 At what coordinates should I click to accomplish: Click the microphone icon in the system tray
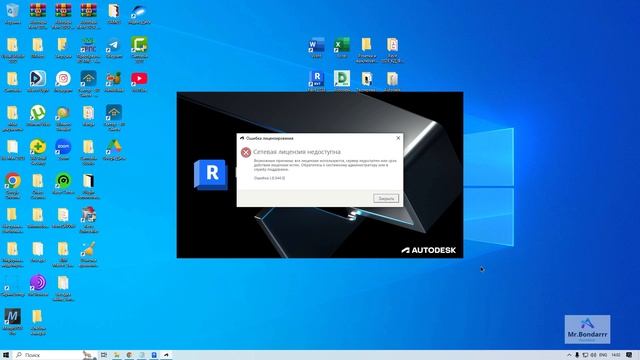(x=577, y=355)
